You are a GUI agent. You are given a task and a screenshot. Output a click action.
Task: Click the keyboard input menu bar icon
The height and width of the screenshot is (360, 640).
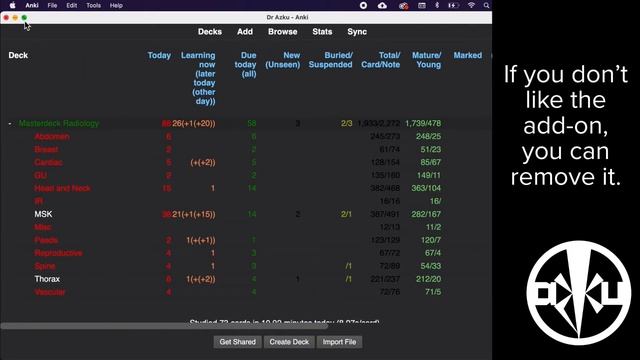(x=422, y=5)
